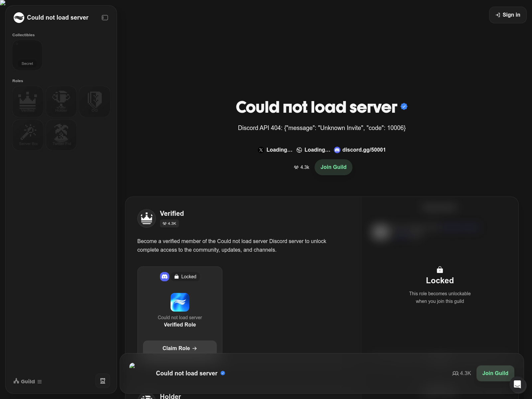Viewport: 532px width, 399px height.
Task: Click the Verified Role label on the card
Action: (180, 325)
